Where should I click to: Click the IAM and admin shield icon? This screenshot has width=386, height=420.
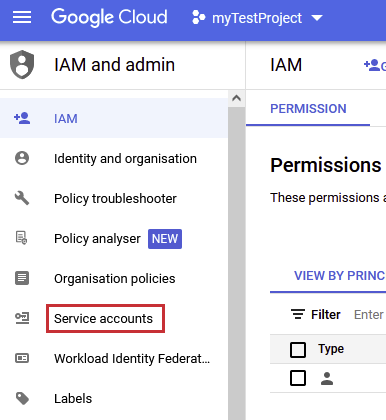tap(22, 65)
